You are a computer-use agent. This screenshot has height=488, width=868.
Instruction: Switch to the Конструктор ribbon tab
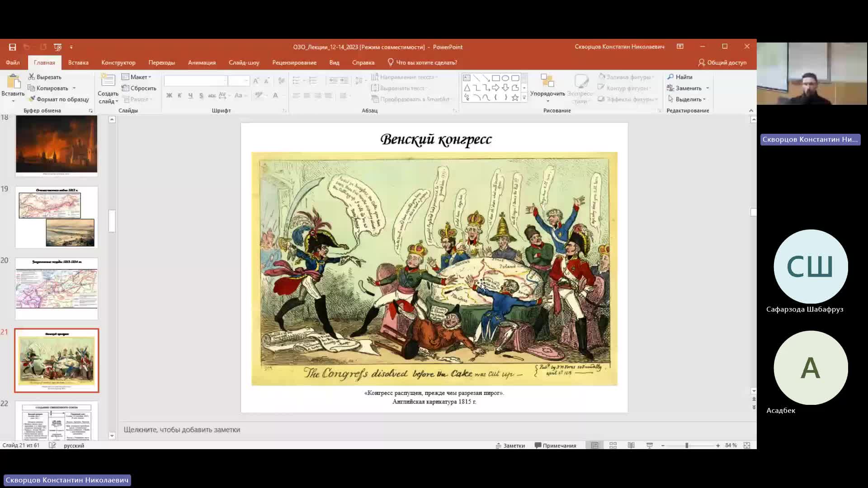118,62
